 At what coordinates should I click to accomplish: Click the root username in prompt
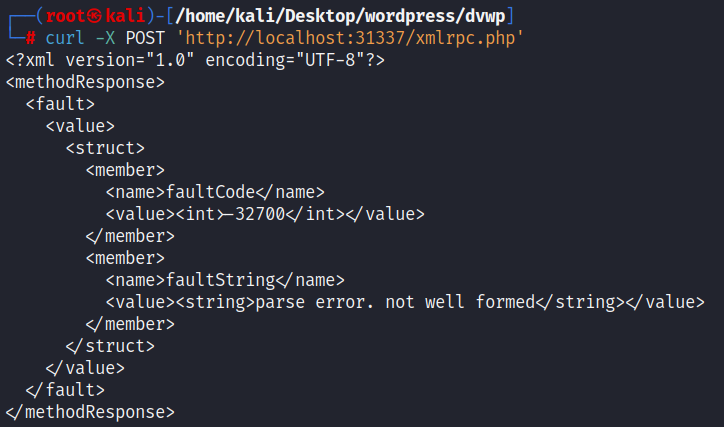pos(65,16)
